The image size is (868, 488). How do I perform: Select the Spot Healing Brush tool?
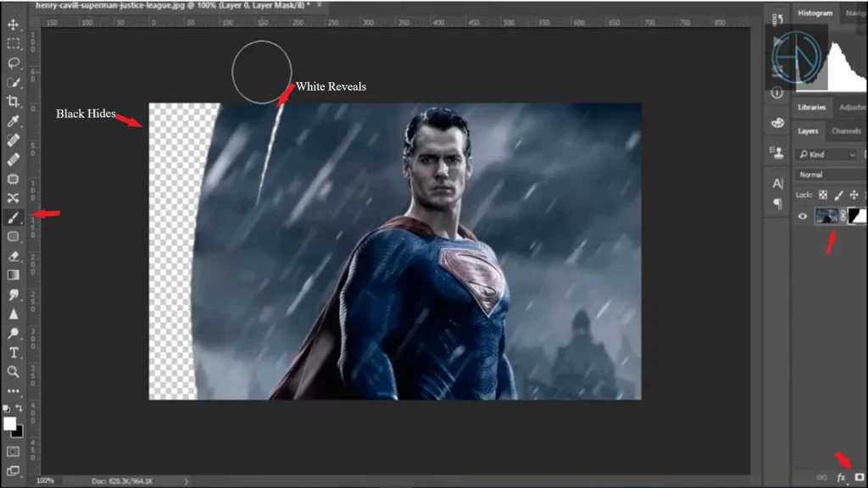point(14,141)
